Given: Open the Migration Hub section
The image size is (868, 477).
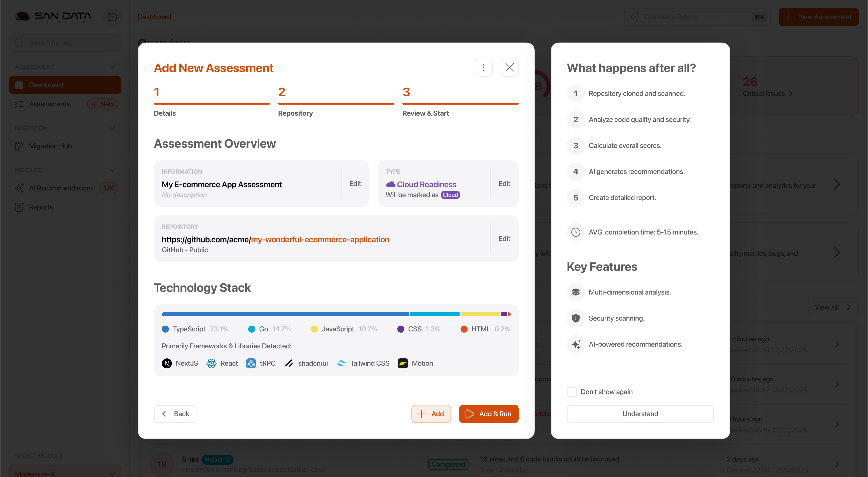Looking at the screenshot, I should click(x=50, y=146).
